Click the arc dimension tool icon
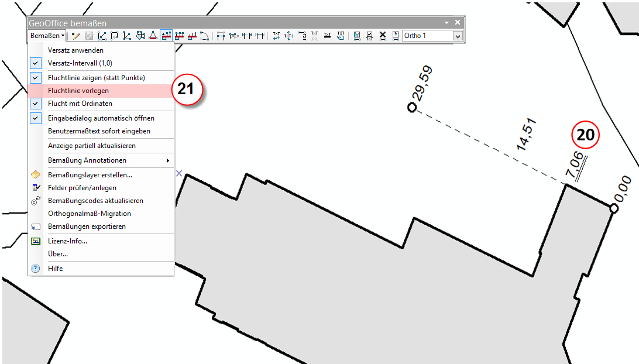This screenshot has width=639, height=364. (204, 36)
